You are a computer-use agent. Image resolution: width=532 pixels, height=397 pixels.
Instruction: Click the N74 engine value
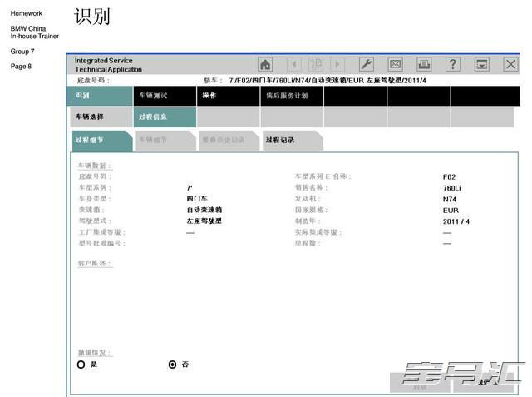(450, 200)
